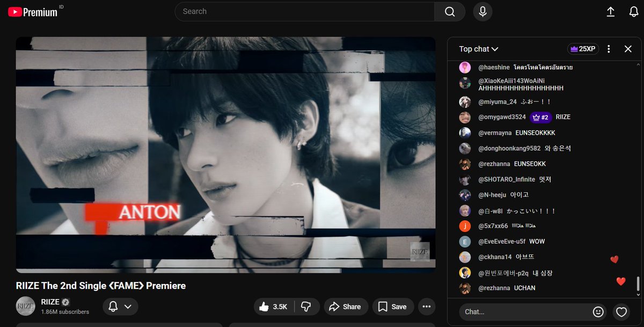This screenshot has height=327, width=644.
Task: Like the video with 3.5K likes
Action: [x=274, y=307]
